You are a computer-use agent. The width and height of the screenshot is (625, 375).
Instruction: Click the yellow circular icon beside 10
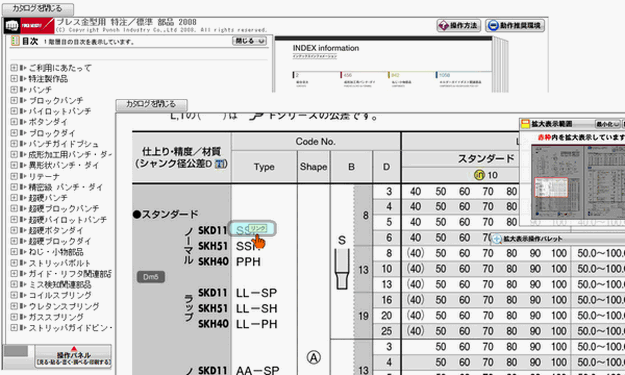pyautogui.click(x=479, y=175)
